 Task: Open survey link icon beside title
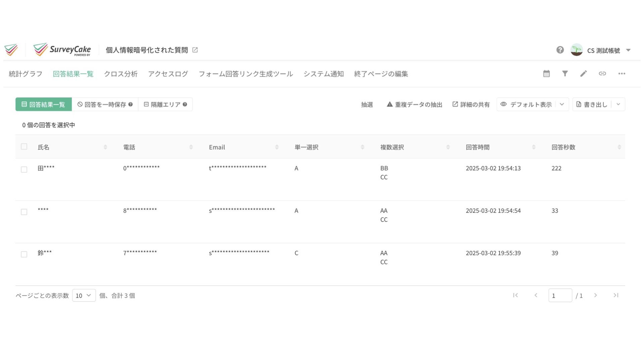click(x=195, y=50)
